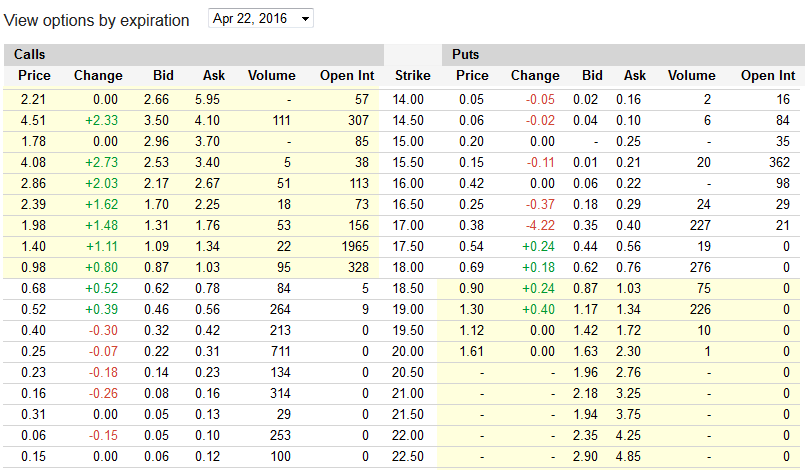This screenshot has width=809, height=472.
Task: Click the Calls section header
Action: 29,54
